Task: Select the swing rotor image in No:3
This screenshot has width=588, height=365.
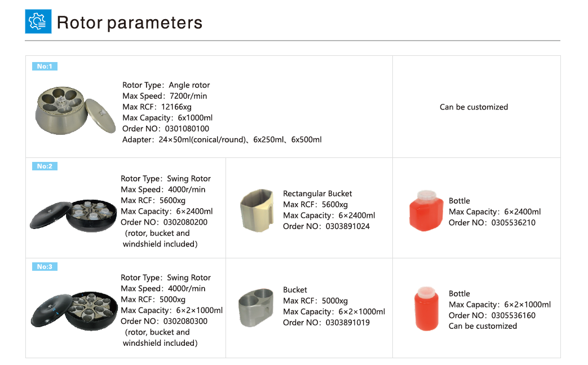Action: click(x=72, y=311)
